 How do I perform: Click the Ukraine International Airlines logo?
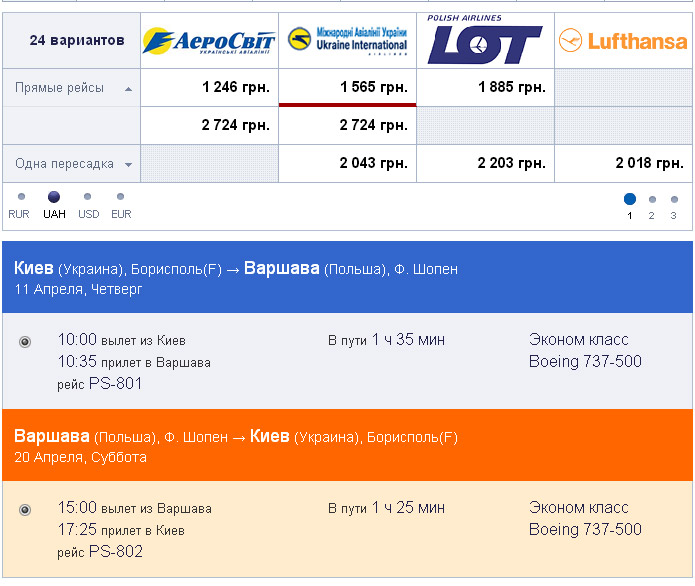click(x=347, y=41)
